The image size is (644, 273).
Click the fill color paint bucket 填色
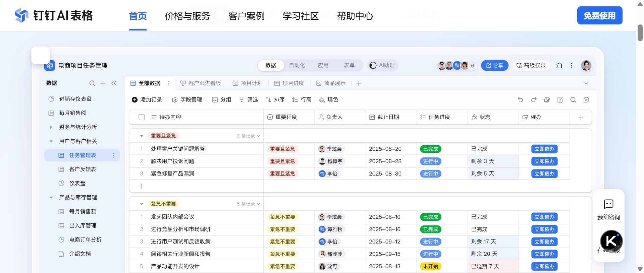(x=328, y=100)
